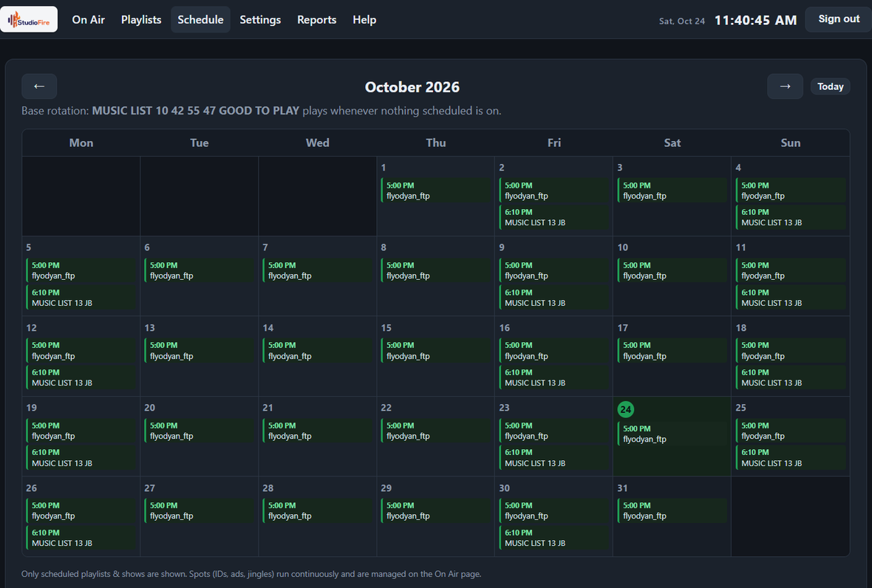Open 5:00 PM flyodyan_ftp event on October 17
The image size is (872, 588).
pyautogui.click(x=672, y=351)
